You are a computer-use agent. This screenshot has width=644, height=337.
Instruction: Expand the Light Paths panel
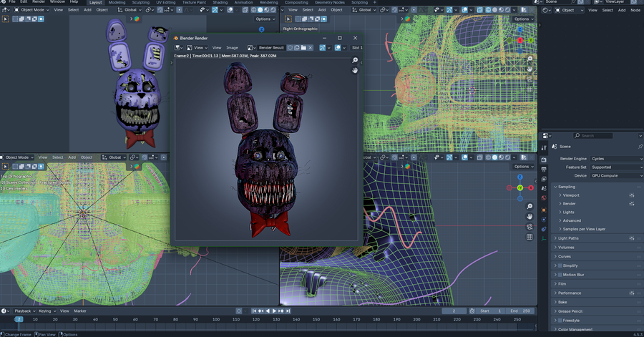pos(569,238)
